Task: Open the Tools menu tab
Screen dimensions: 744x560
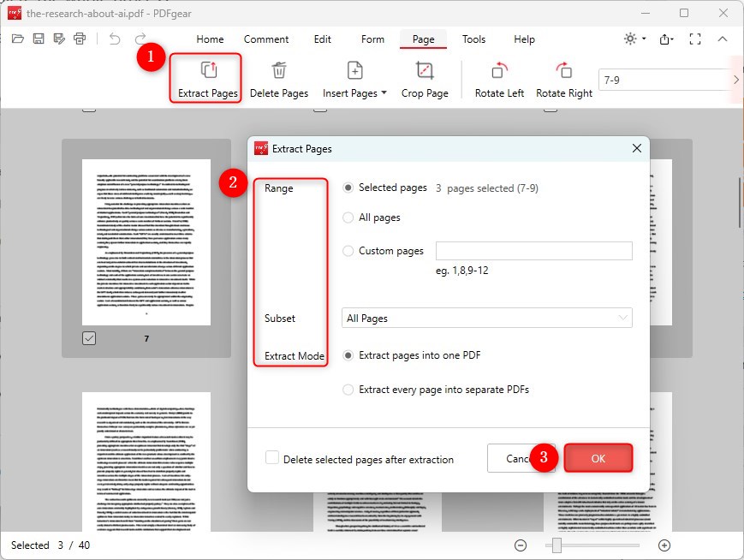Action: (x=473, y=39)
